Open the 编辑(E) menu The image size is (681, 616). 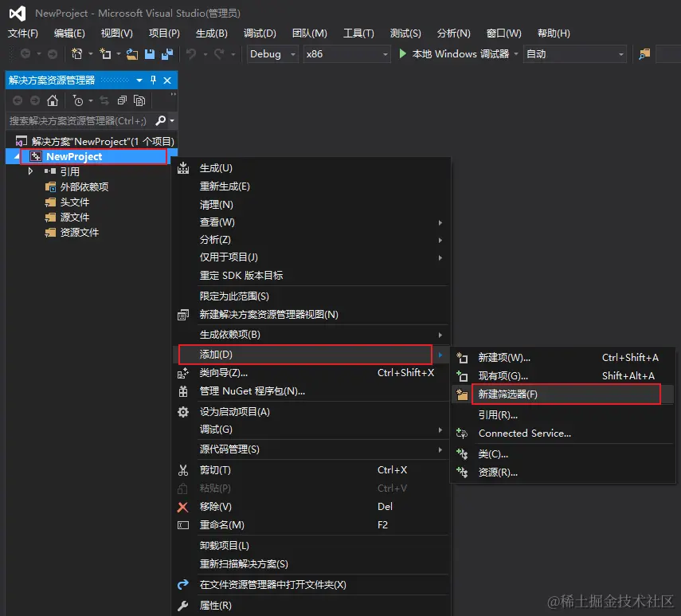(x=69, y=33)
